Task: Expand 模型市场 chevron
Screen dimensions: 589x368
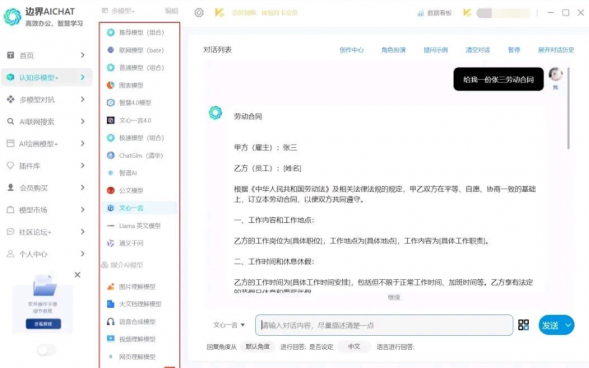Action: [x=83, y=210]
